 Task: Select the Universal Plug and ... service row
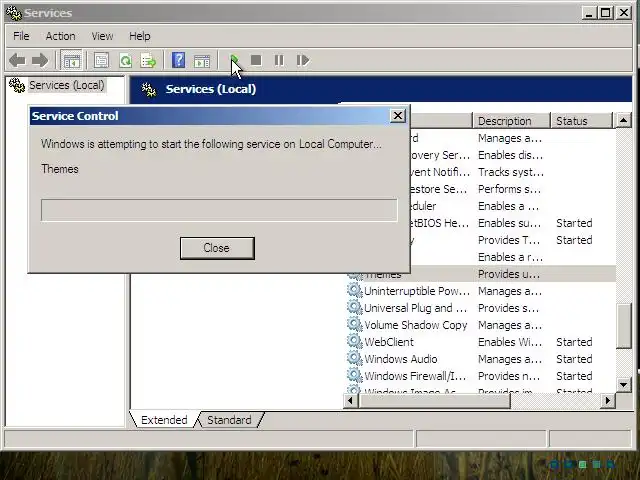point(480,308)
